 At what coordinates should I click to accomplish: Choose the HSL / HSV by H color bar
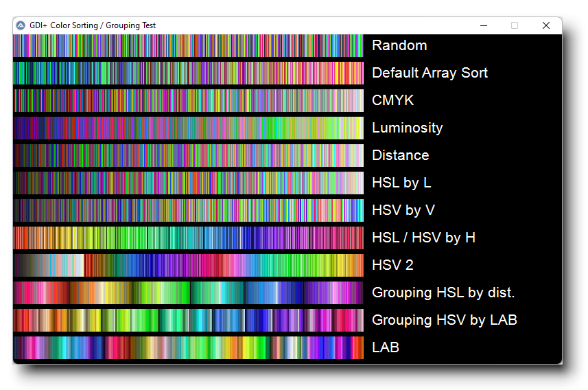tap(188, 238)
